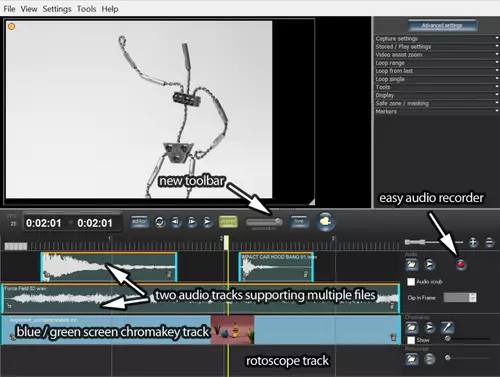
Task: Expand the Loop from last section
Action: coord(436,71)
